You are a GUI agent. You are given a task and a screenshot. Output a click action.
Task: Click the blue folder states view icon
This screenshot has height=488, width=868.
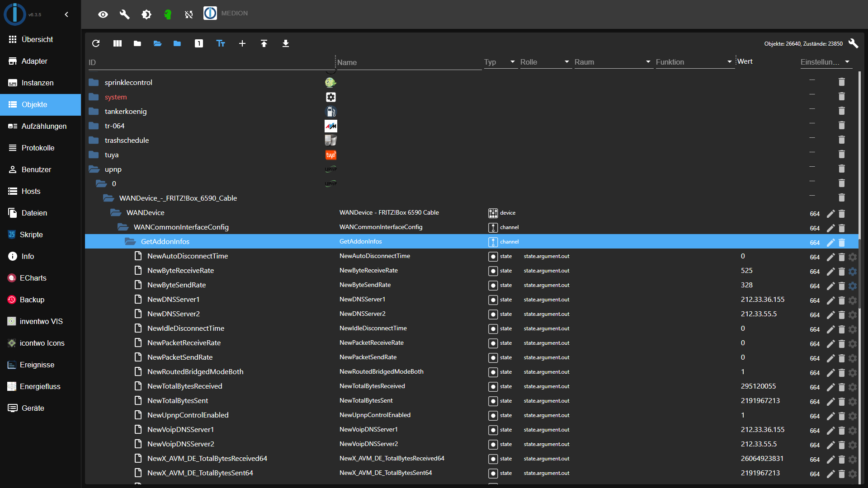coord(177,43)
